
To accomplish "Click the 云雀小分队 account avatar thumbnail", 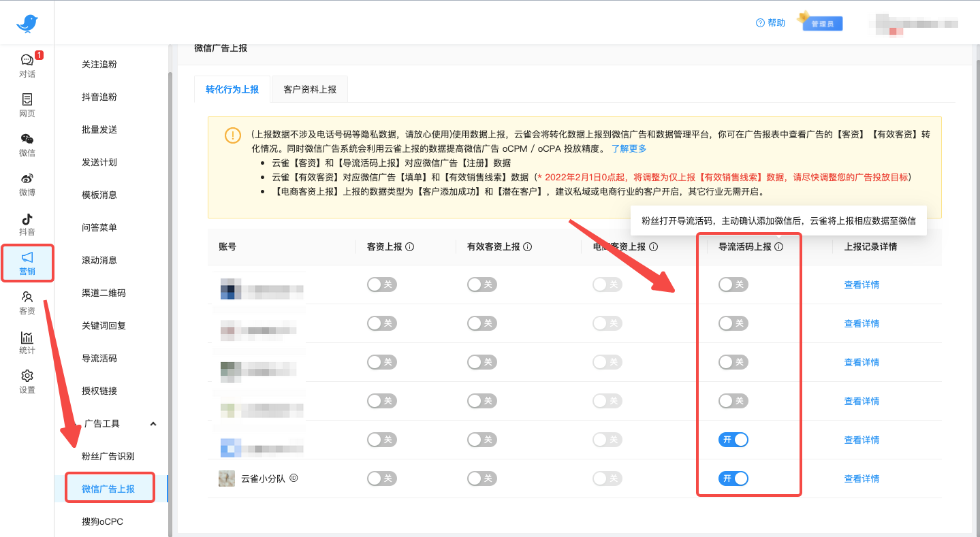I will (226, 478).
